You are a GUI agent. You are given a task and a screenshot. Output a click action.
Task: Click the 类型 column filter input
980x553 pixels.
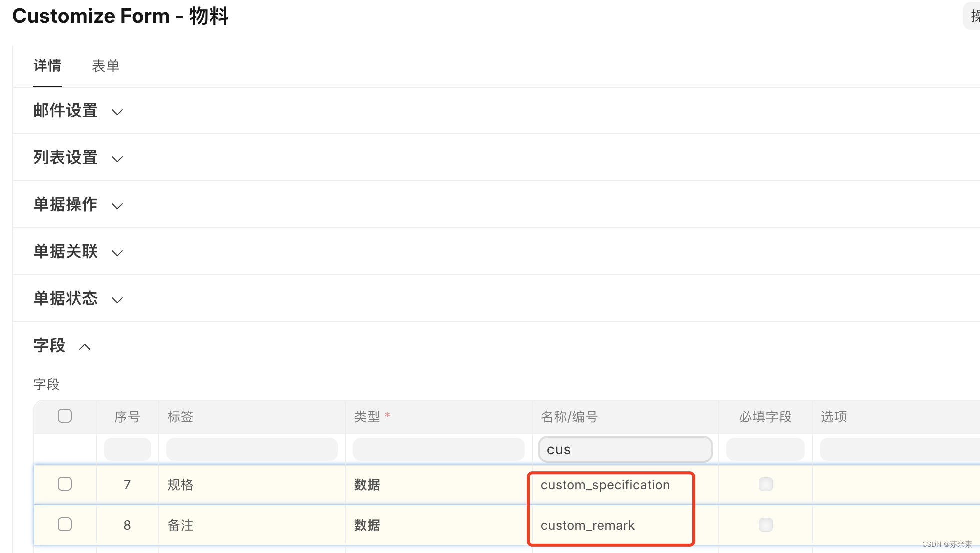[438, 449]
